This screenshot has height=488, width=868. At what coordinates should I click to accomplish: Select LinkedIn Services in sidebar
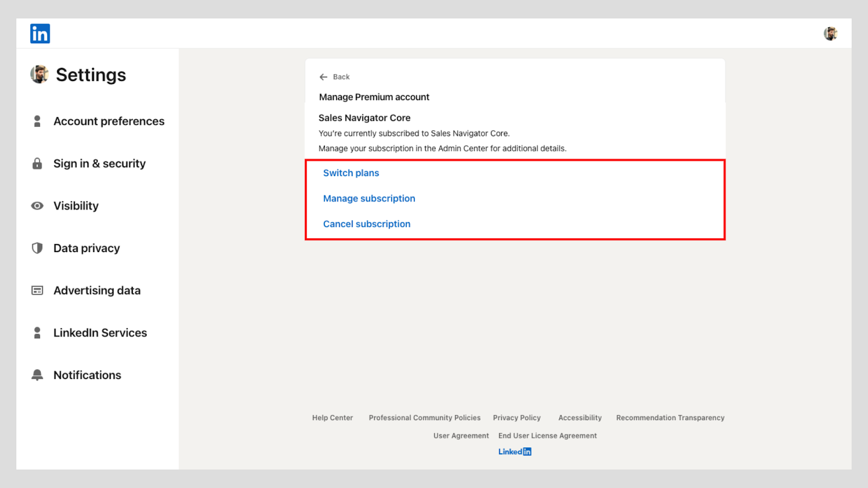click(100, 332)
